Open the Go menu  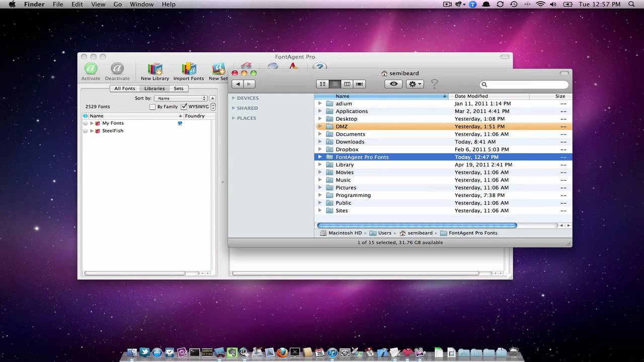[x=118, y=4]
